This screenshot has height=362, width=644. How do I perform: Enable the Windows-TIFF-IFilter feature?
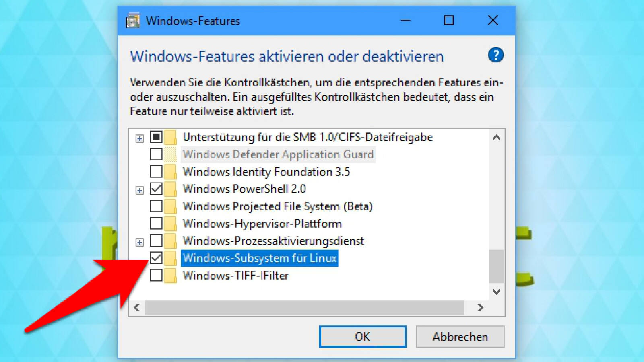156,275
